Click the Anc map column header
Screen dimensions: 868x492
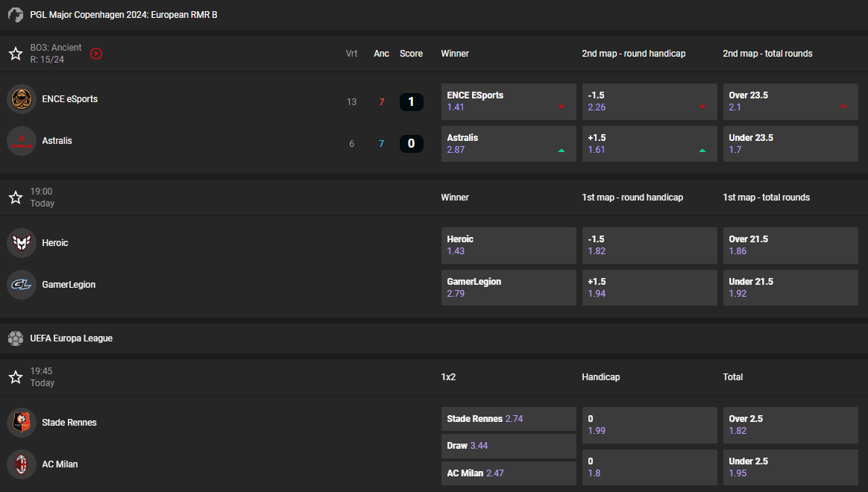381,54
